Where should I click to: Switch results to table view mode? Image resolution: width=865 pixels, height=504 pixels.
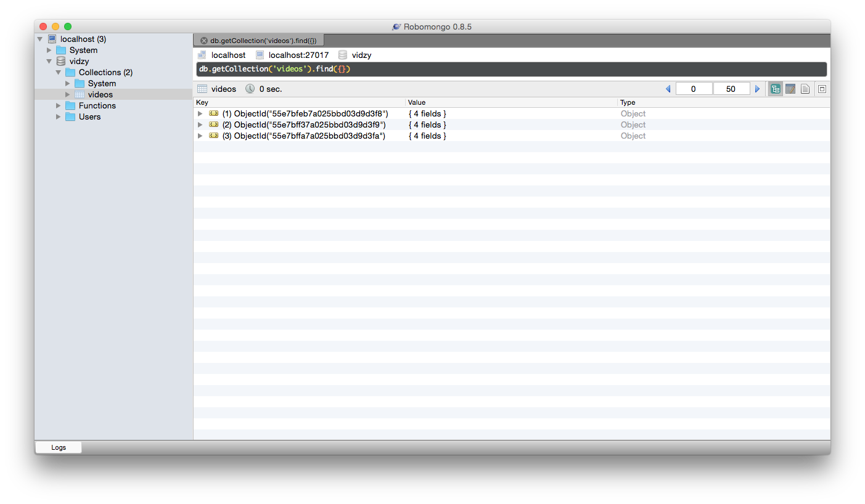[790, 89]
